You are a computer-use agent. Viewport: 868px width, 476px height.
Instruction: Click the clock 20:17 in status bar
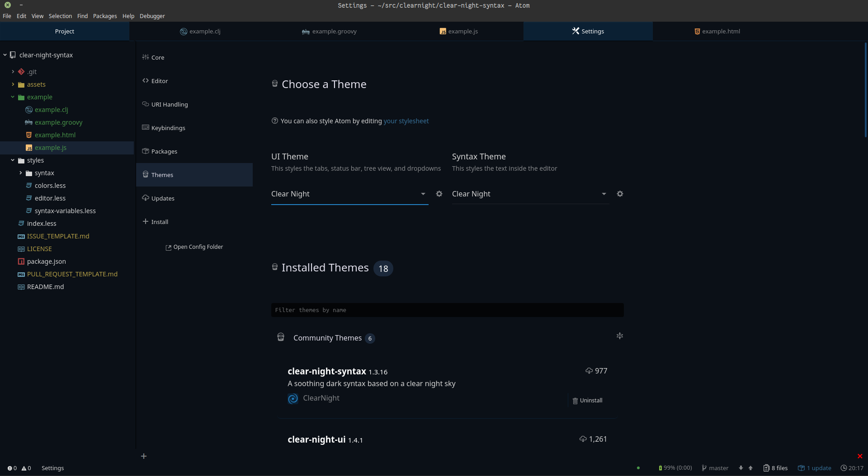pyautogui.click(x=852, y=468)
